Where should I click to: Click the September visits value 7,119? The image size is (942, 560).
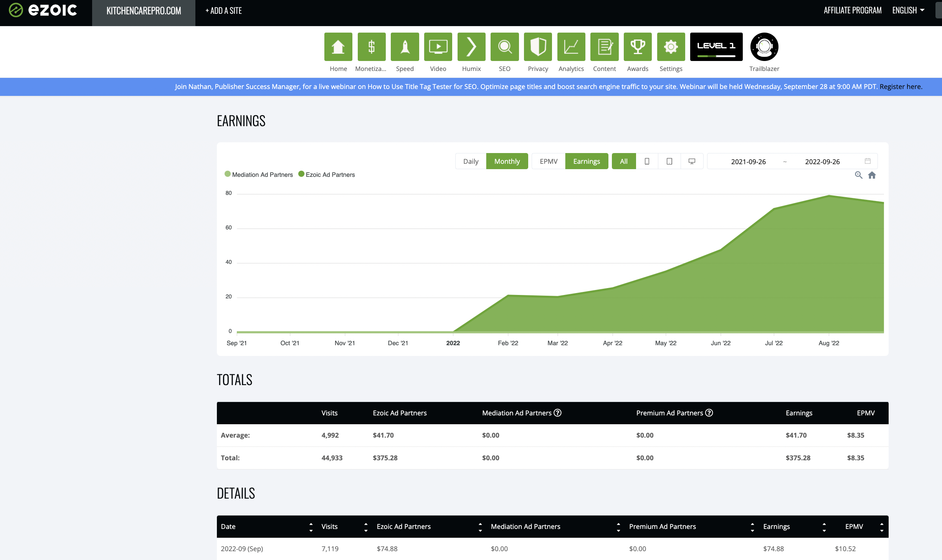330,548
